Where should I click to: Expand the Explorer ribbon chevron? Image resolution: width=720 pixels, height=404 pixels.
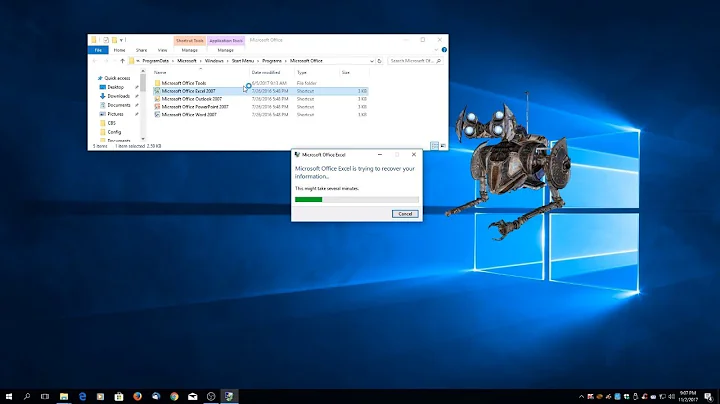[x=436, y=50]
